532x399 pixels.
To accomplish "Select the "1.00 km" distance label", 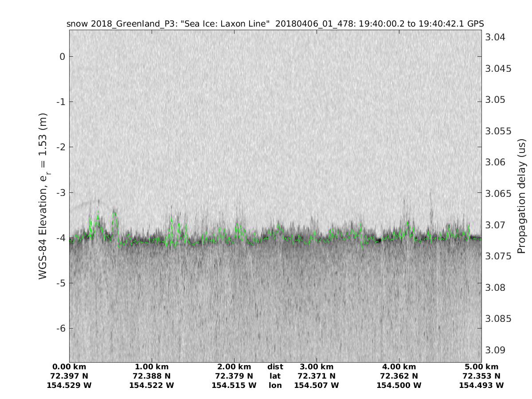I will click(152, 367).
